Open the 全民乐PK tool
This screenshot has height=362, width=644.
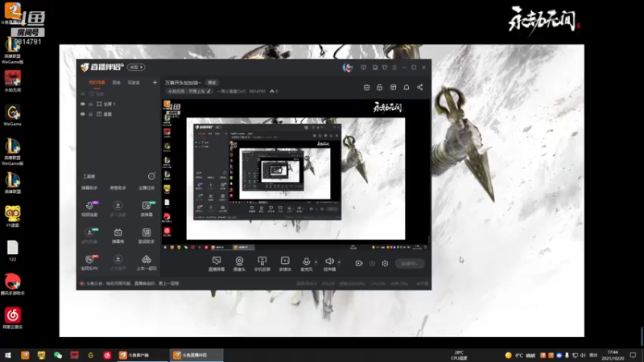tap(89, 263)
